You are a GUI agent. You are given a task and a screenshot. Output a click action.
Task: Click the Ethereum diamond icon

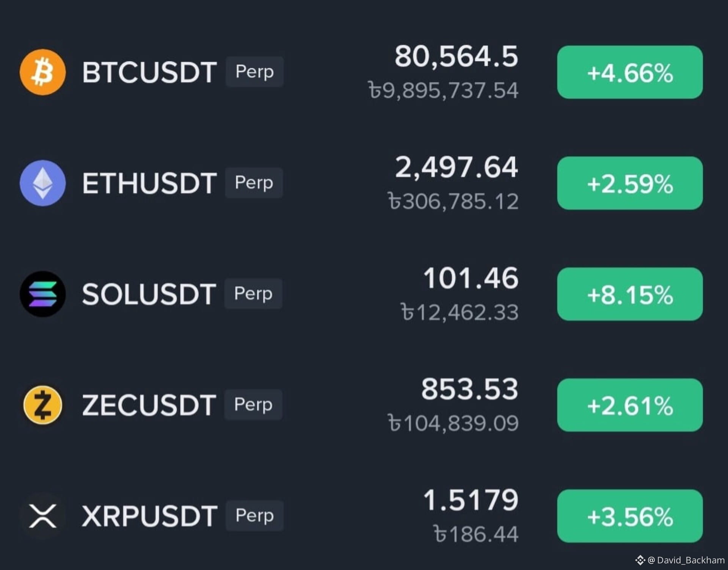click(42, 183)
